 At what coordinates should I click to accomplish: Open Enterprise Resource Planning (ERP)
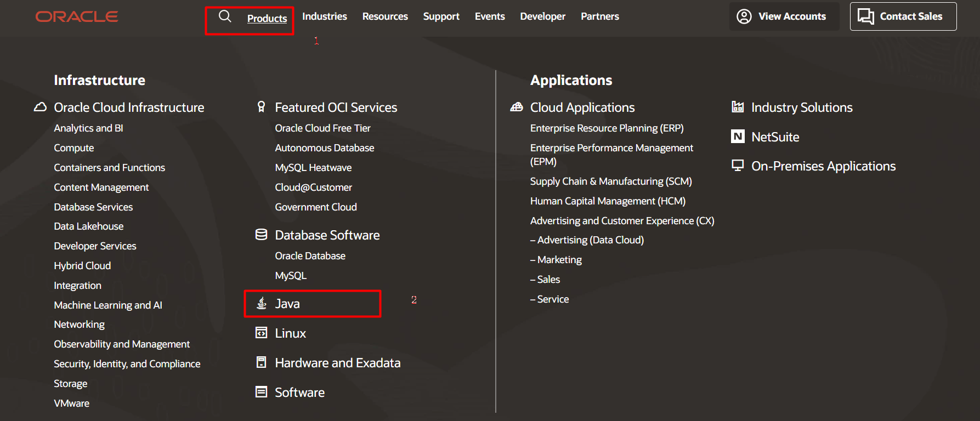[x=607, y=128]
